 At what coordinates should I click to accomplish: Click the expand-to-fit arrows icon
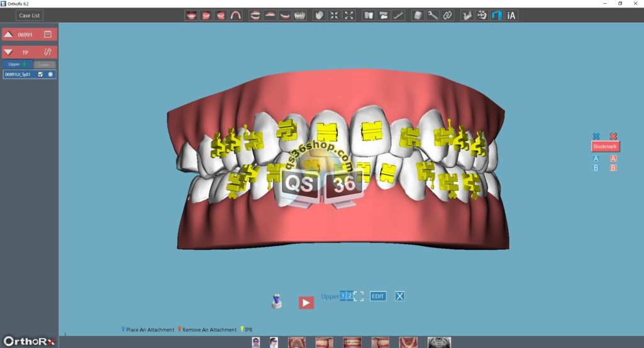coord(348,16)
